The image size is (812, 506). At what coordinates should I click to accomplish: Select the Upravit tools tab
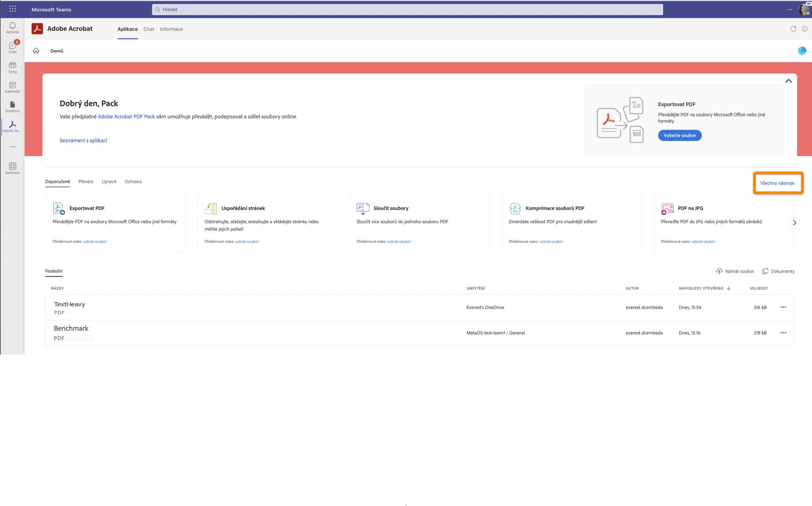[109, 181]
